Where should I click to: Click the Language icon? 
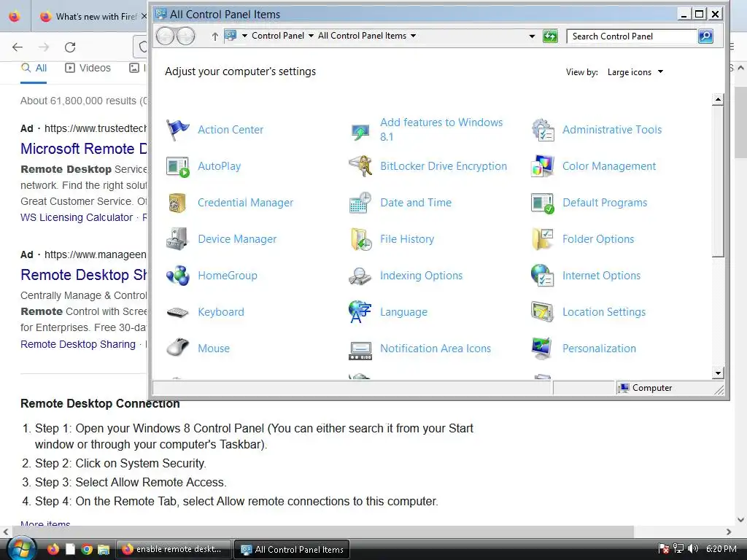tap(360, 312)
